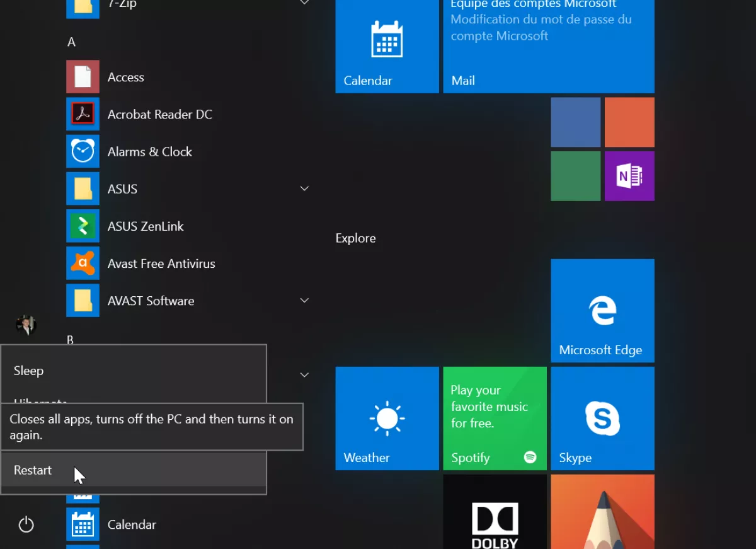Launch the Skype tile

point(602,419)
